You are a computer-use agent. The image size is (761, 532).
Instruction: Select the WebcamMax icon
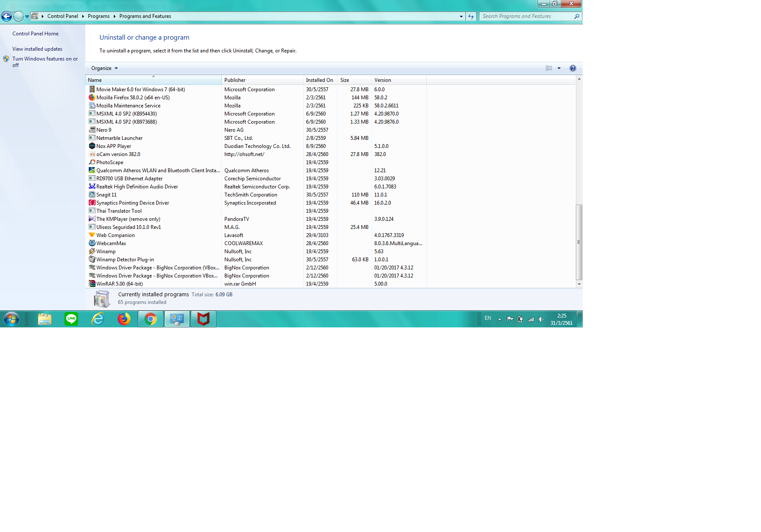pos(92,243)
